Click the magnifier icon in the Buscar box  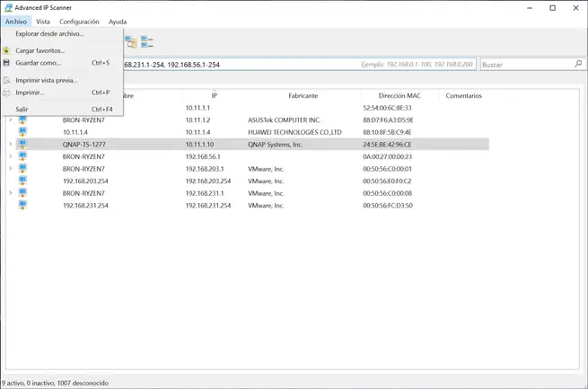(x=578, y=65)
